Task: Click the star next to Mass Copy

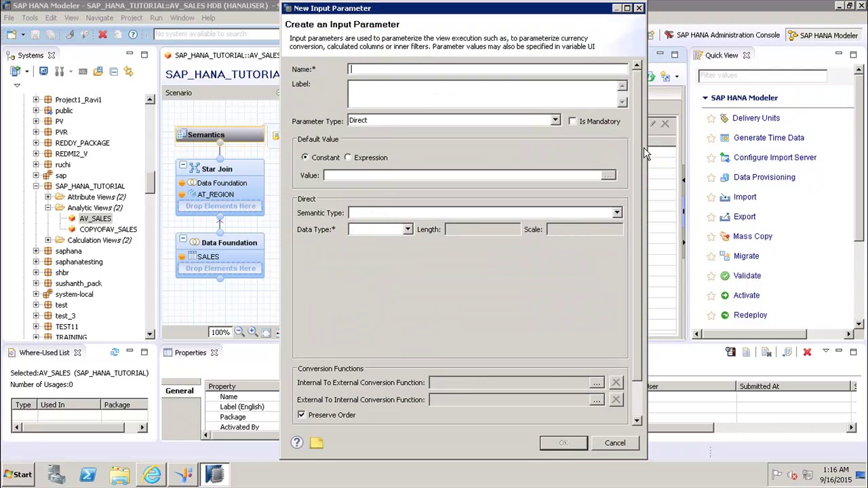Action: [x=711, y=237]
